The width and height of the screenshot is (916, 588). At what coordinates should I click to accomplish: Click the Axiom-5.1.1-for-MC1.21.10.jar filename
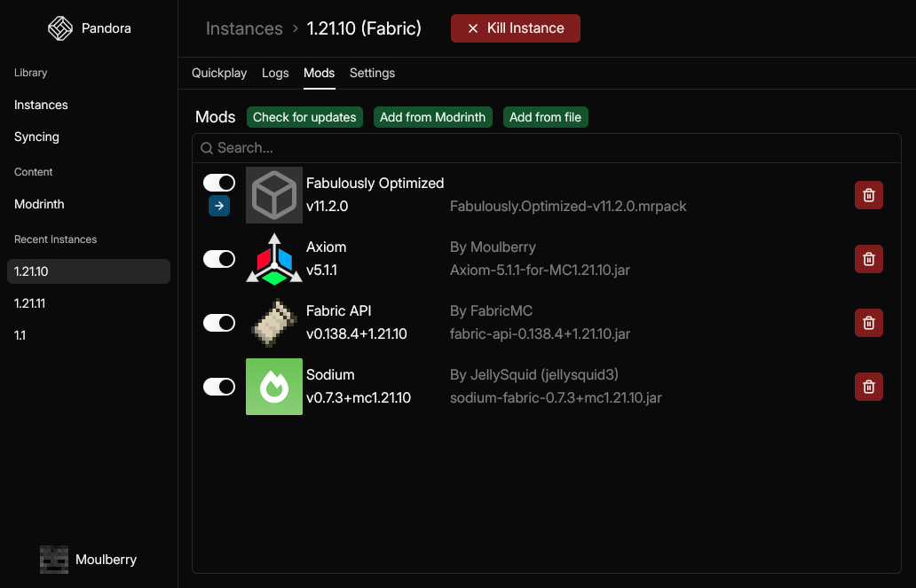(540, 270)
